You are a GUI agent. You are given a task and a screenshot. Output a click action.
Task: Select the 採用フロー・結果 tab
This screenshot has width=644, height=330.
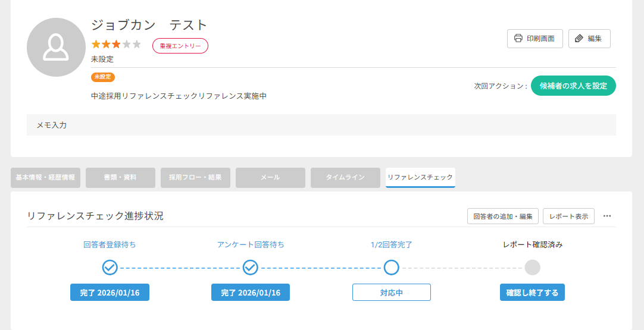coord(195,177)
